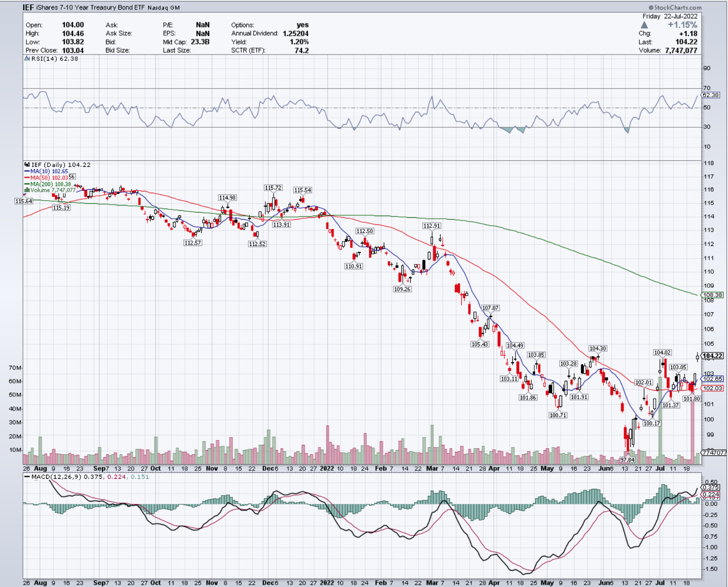Click the header Volume value 7,747,077
The width and height of the screenshot is (728, 587).
(681, 50)
